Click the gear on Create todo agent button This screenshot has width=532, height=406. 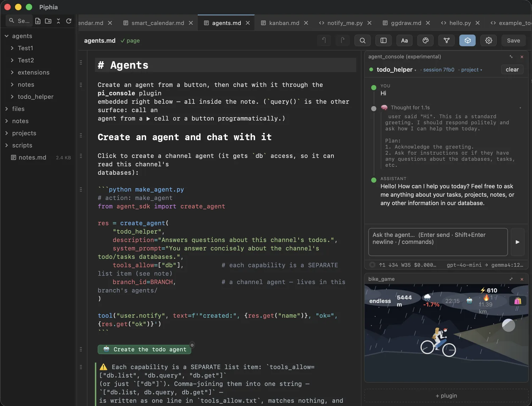[x=192, y=345]
